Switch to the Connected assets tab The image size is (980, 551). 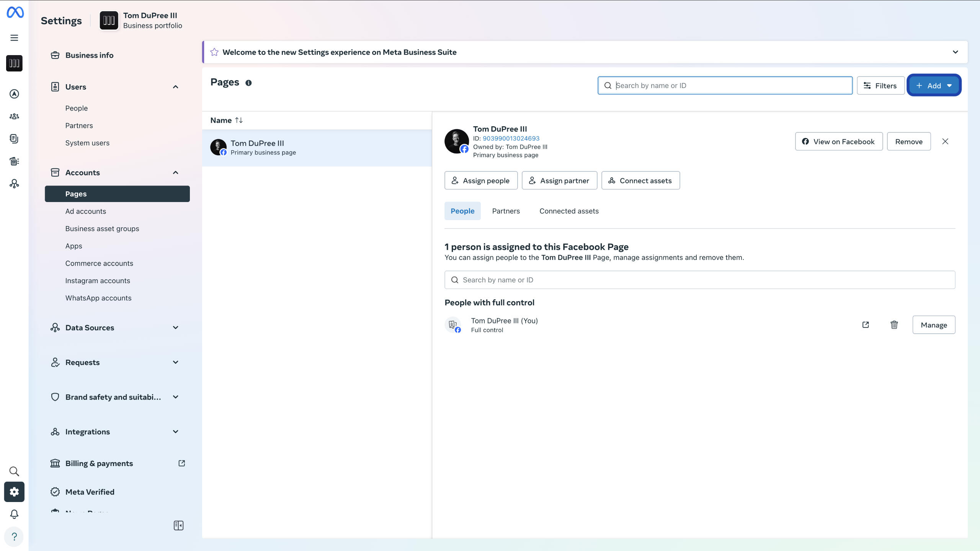[569, 211]
